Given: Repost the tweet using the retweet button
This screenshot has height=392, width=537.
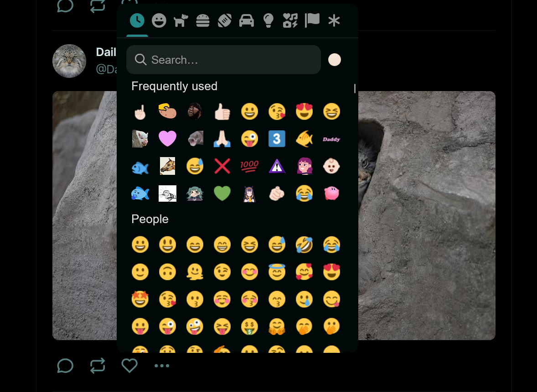Looking at the screenshot, I should pyautogui.click(x=98, y=366).
